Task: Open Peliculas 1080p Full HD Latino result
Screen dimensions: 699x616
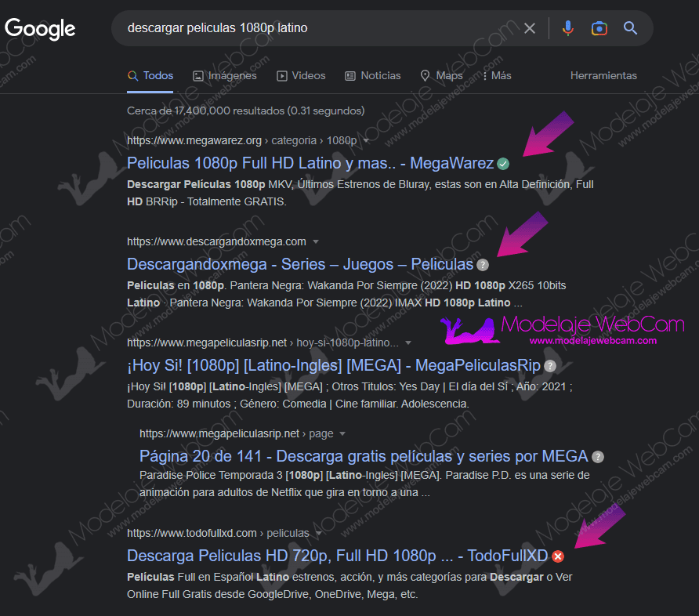Action: (x=310, y=164)
